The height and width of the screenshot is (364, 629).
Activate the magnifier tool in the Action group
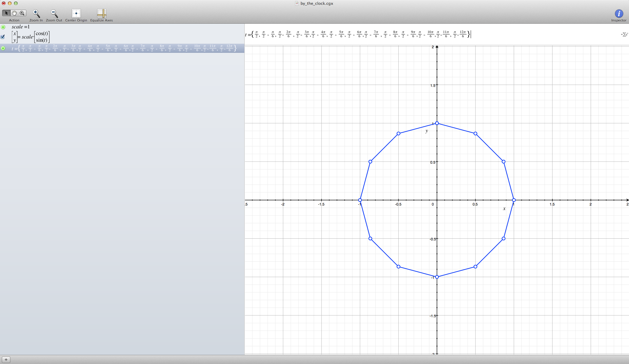click(22, 13)
